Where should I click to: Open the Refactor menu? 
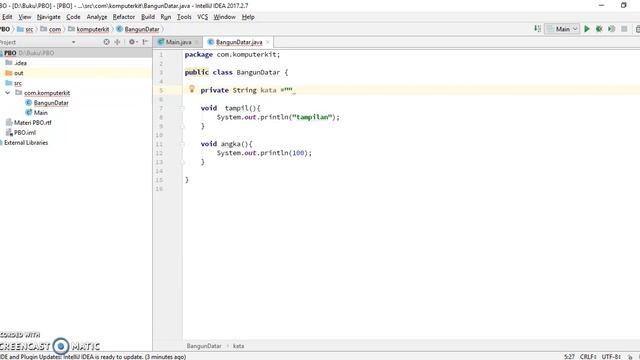pos(124,17)
